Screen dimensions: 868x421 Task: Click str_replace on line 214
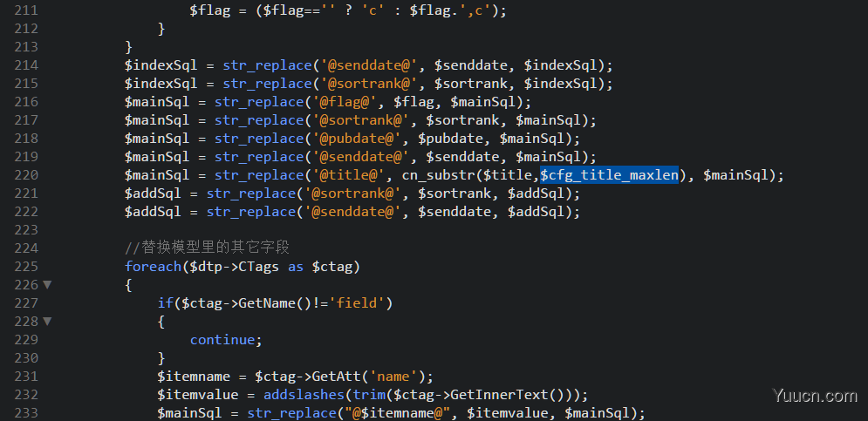tap(267, 65)
